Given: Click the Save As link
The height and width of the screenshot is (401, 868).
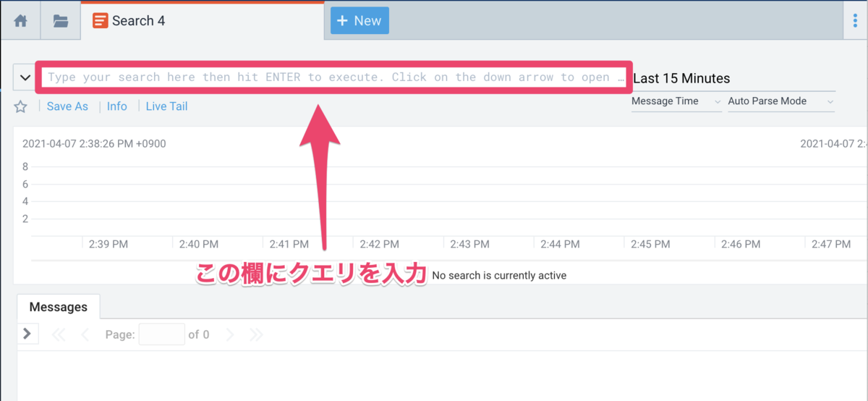Looking at the screenshot, I should [x=67, y=106].
